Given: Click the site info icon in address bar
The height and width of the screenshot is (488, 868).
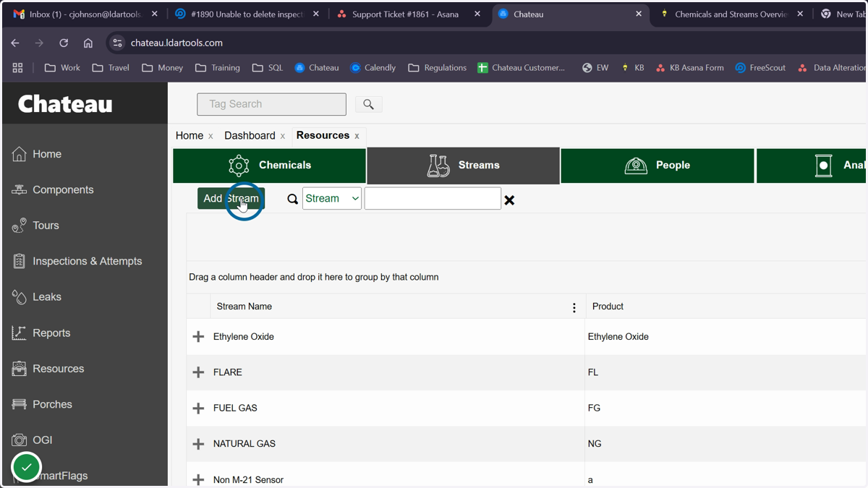Looking at the screenshot, I should (x=117, y=43).
